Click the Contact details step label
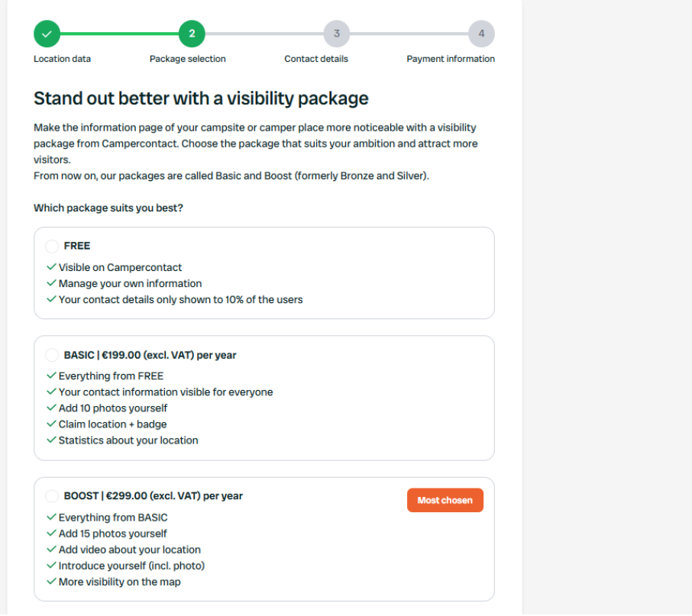 [316, 59]
